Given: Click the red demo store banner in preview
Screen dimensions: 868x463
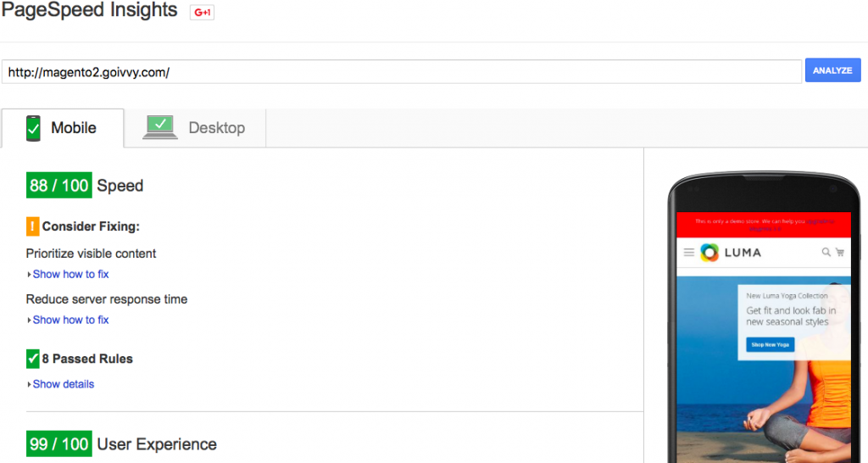Looking at the screenshot, I should coord(764,225).
